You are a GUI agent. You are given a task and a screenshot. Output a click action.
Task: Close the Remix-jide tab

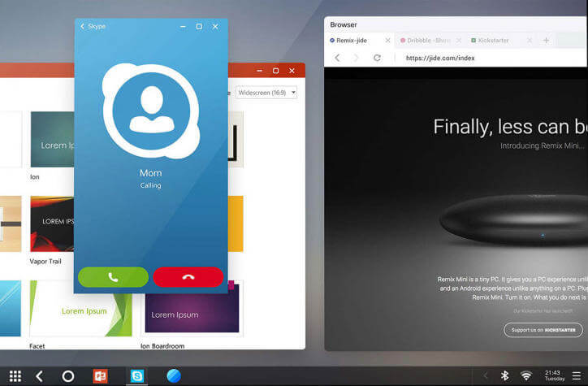coord(387,40)
